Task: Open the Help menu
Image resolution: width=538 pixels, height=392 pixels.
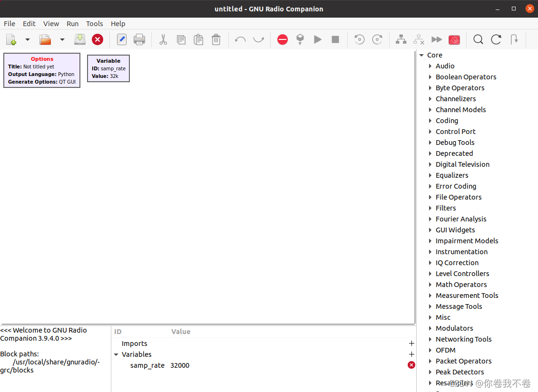Action: (x=117, y=24)
